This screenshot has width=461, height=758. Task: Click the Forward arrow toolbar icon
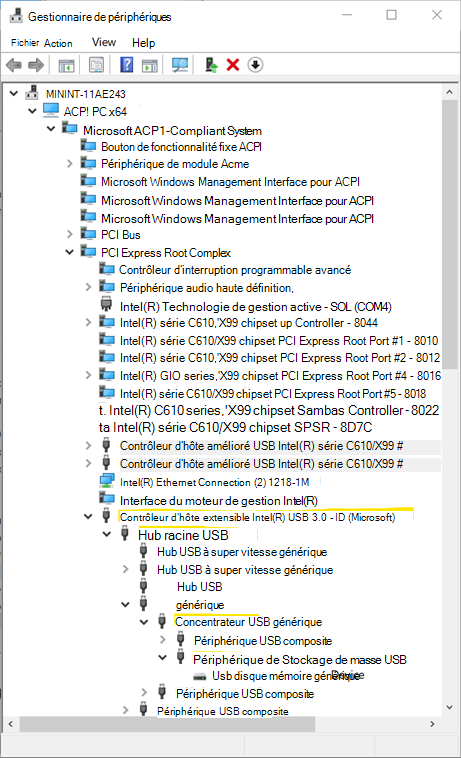tap(36, 65)
